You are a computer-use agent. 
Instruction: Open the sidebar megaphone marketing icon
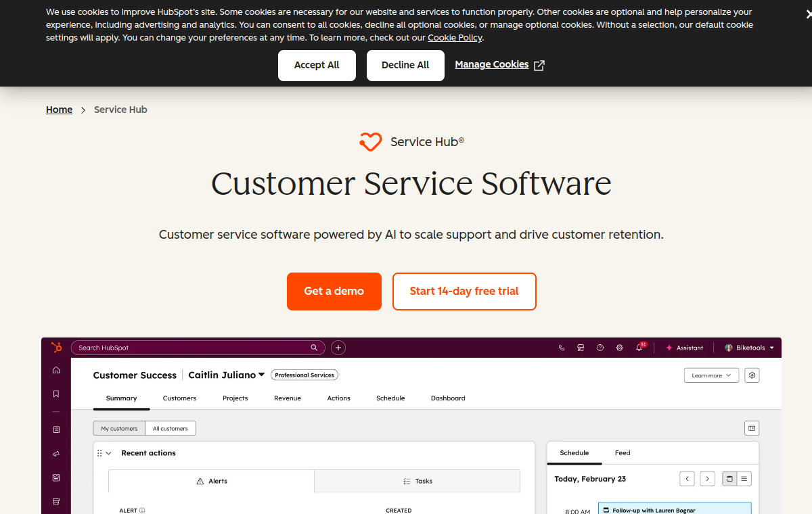(x=56, y=454)
